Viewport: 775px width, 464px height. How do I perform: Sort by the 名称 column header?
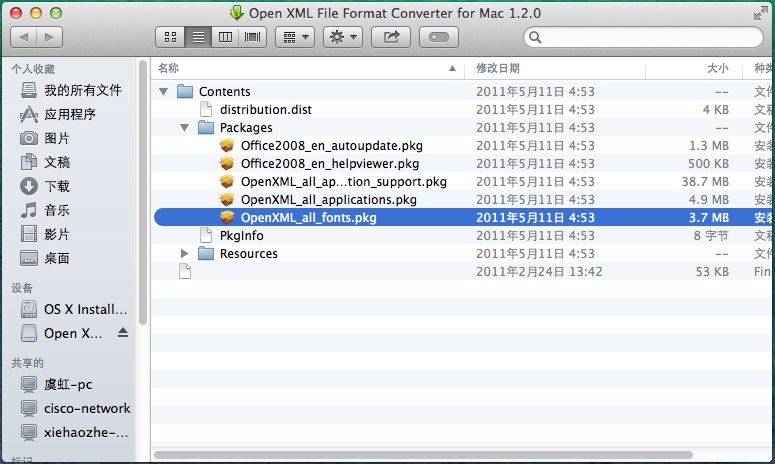click(x=307, y=68)
